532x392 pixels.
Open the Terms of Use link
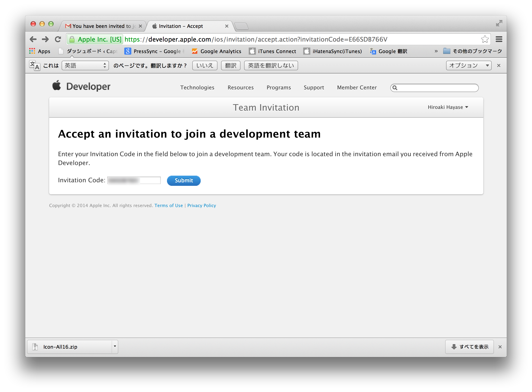click(x=168, y=206)
